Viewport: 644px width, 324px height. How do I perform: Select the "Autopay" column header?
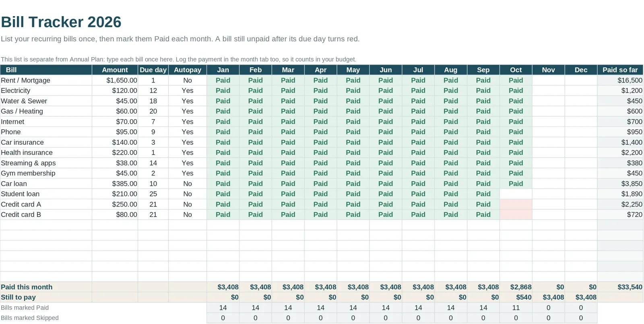click(x=188, y=70)
